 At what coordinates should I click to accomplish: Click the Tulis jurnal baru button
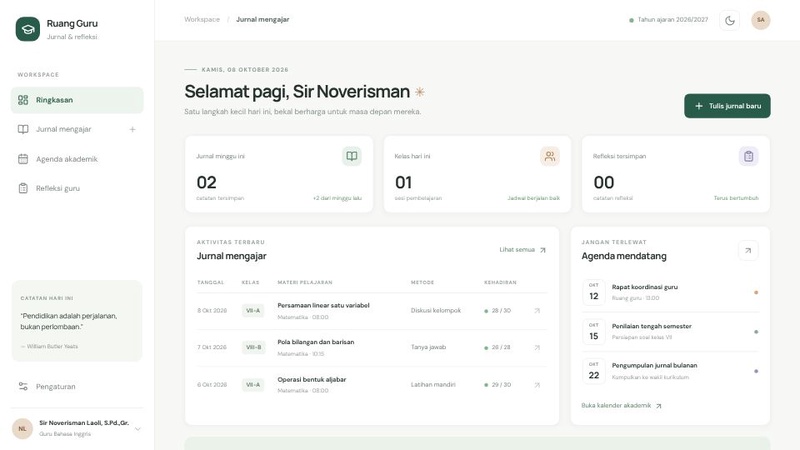pyautogui.click(x=727, y=106)
